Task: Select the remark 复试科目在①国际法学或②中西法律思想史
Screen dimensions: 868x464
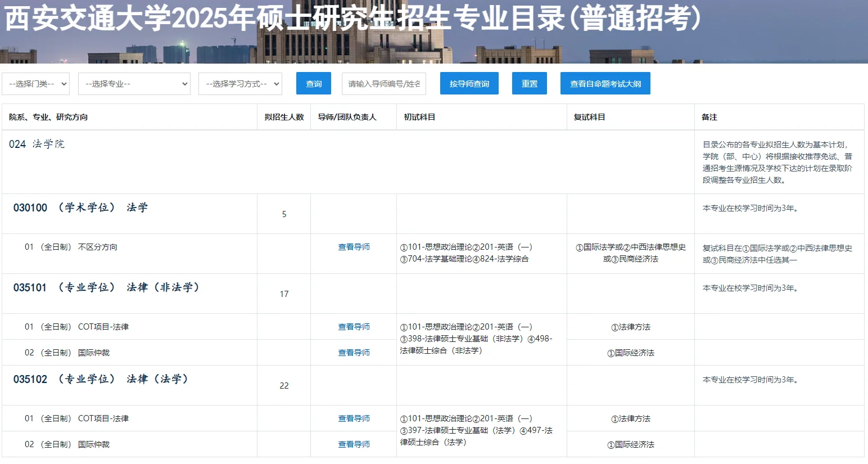Action: coord(777,254)
